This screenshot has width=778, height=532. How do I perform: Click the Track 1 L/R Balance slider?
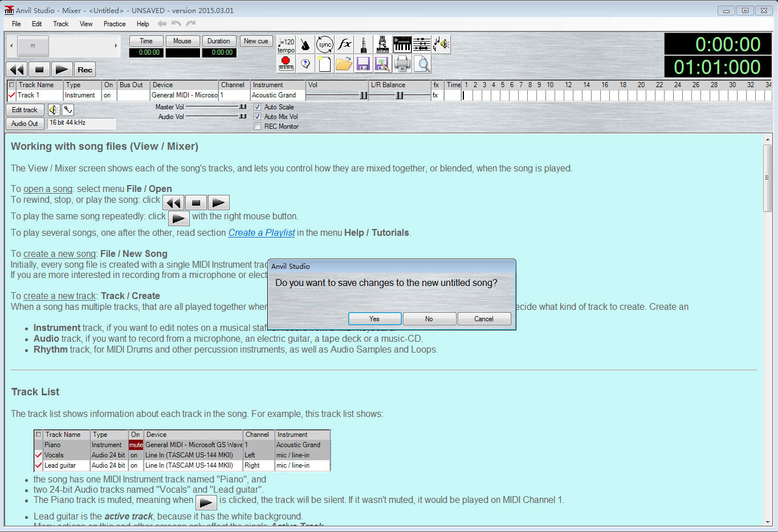click(x=400, y=95)
